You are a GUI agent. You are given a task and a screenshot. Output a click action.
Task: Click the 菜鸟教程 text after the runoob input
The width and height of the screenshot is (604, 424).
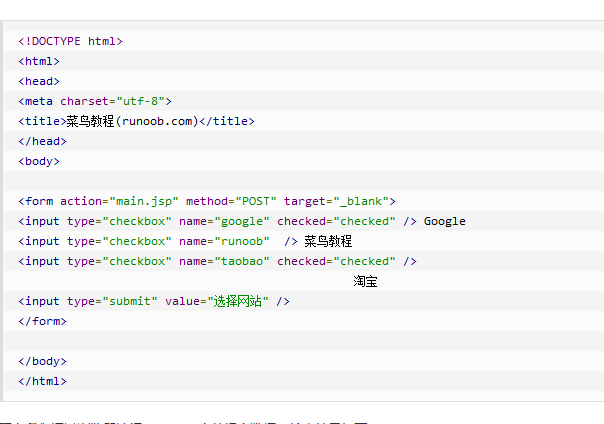click(328, 241)
